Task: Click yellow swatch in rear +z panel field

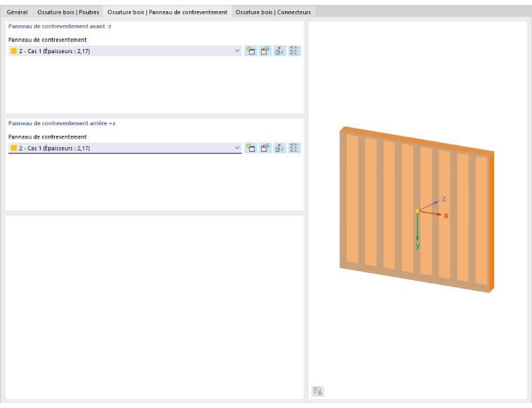Action: [x=14, y=148]
